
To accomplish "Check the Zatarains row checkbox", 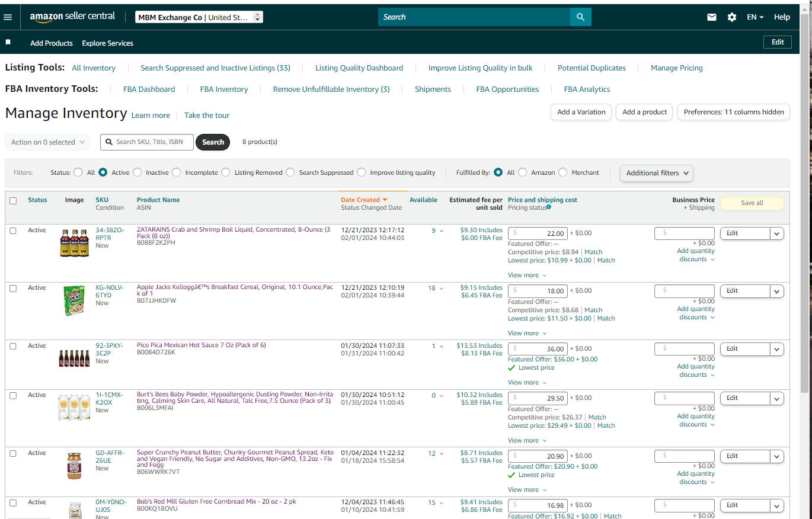I will tap(13, 230).
